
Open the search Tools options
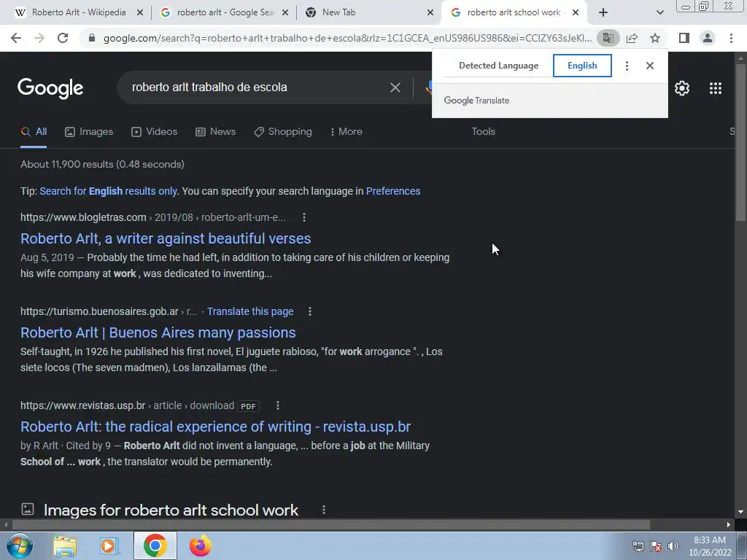(x=483, y=132)
